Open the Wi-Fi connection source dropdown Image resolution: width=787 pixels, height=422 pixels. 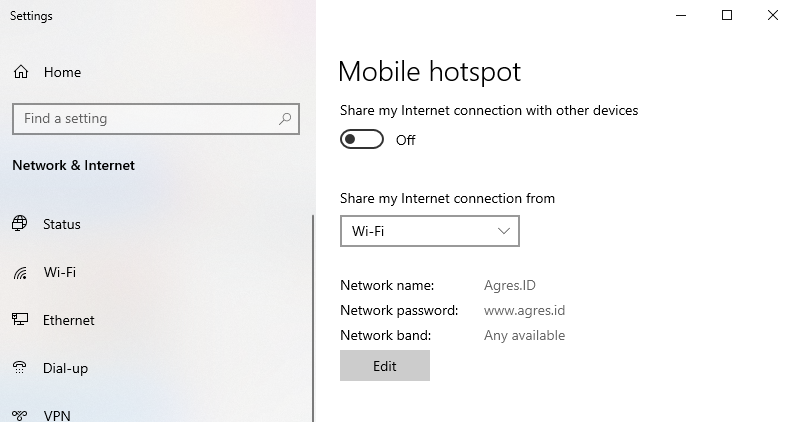click(x=430, y=231)
